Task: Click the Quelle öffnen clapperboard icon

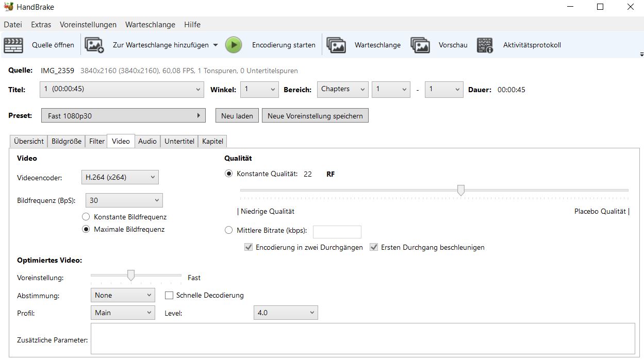Action: coord(14,45)
